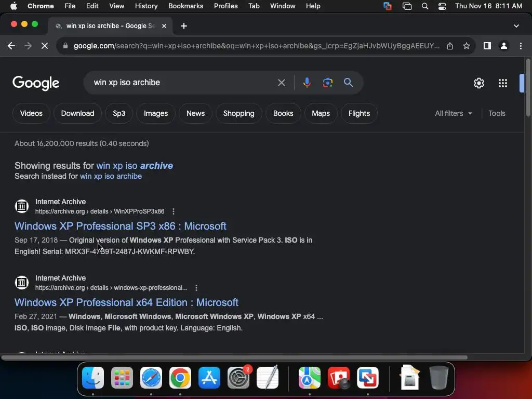
Task: Open the Chrome app menu
Action: click(x=41, y=6)
